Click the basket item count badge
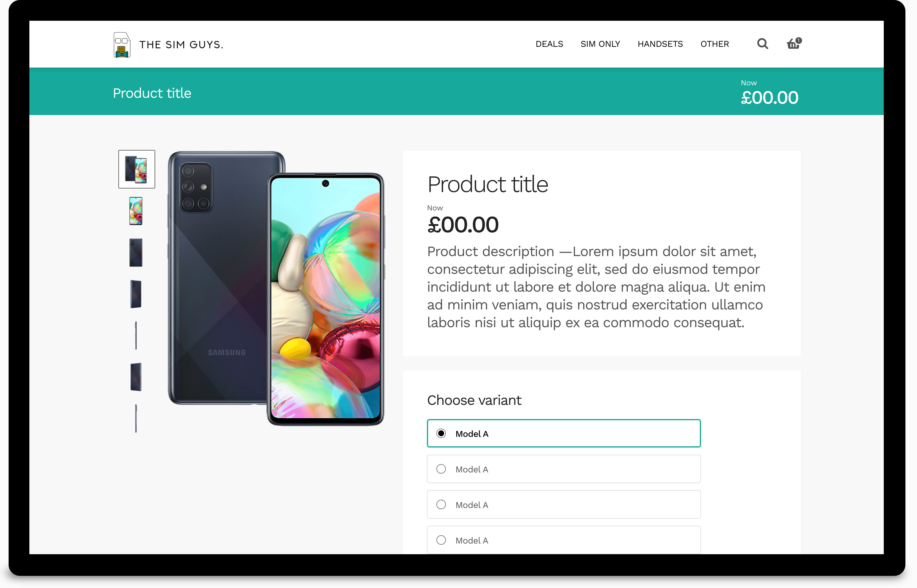This screenshot has height=588, width=917. pyautogui.click(x=799, y=40)
